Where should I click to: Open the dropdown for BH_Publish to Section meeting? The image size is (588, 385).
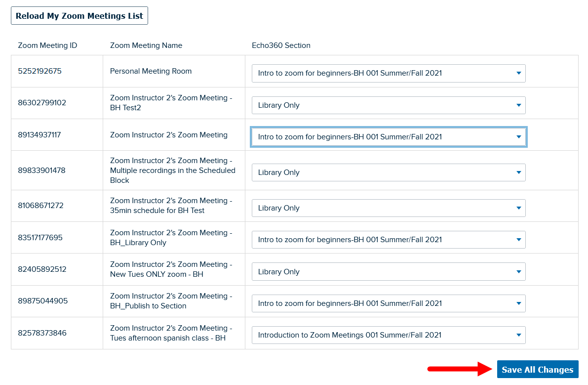click(x=389, y=303)
